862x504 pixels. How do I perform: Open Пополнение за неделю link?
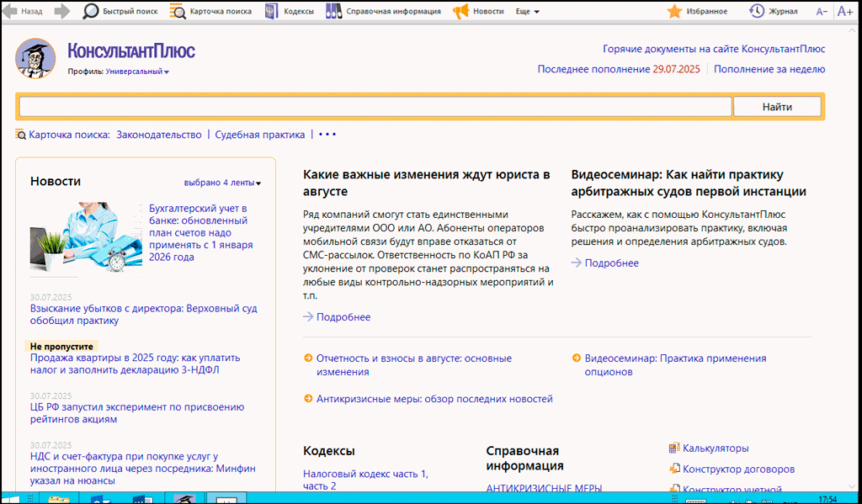click(x=769, y=69)
